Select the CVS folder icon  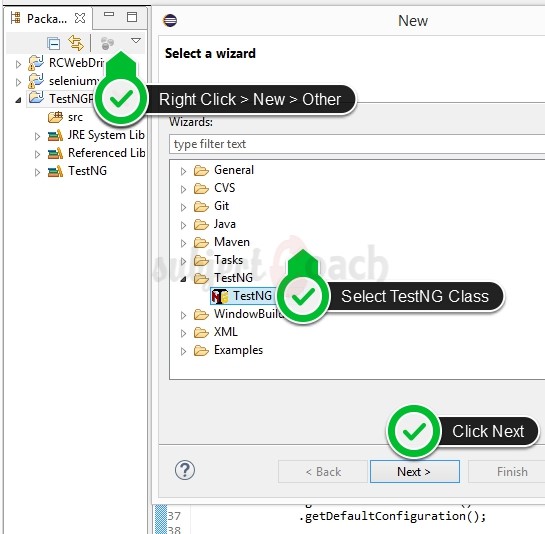[x=201, y=188]
